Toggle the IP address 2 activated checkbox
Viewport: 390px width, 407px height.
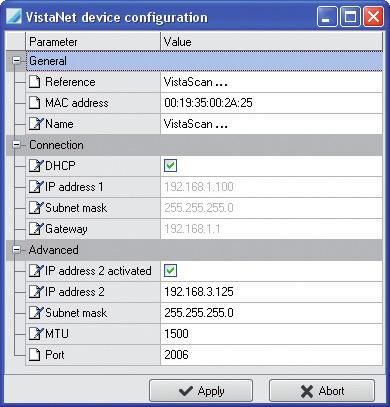170,271
